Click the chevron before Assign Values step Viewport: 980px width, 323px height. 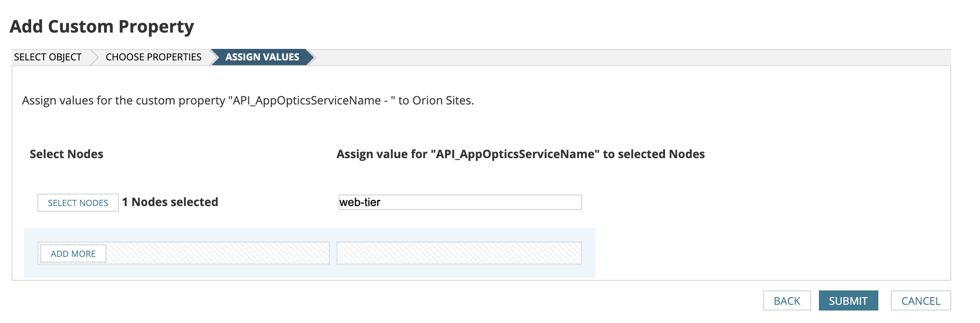pos(214,57)
